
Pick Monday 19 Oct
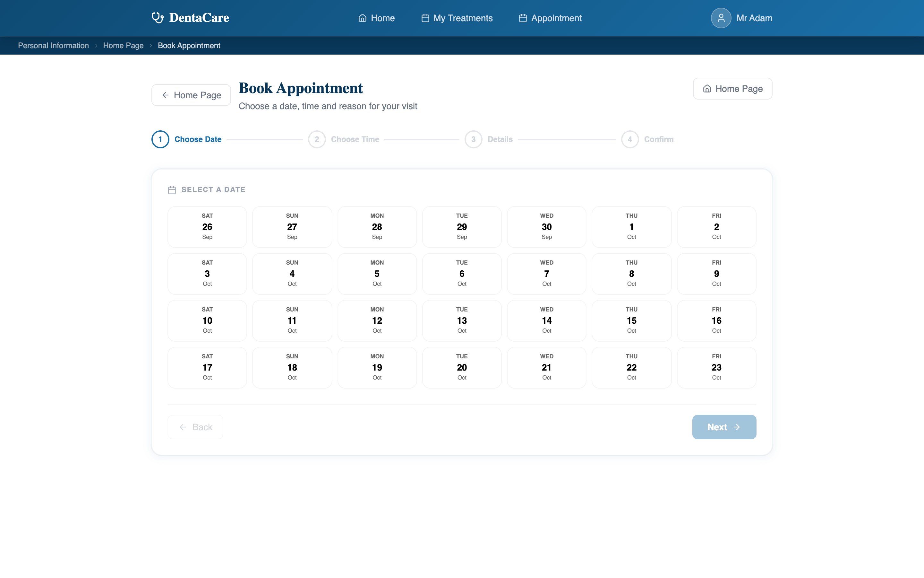377,367
